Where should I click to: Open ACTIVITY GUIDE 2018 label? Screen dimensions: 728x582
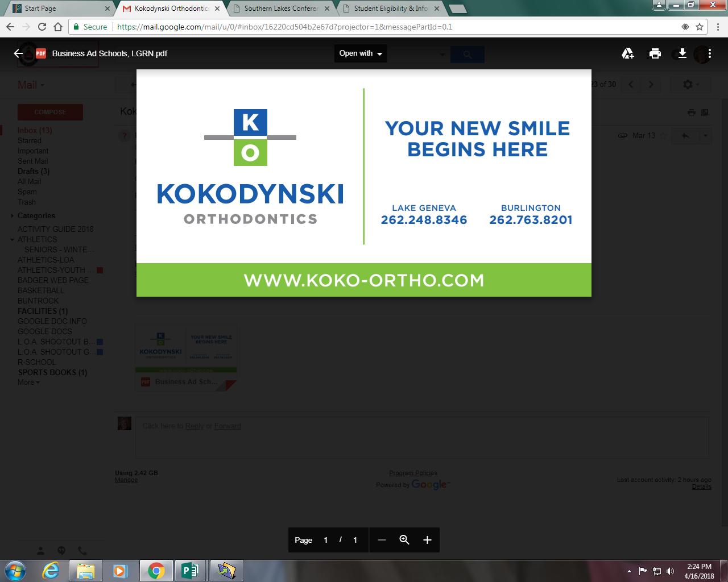pyautogui.click(x=56, y=229)
